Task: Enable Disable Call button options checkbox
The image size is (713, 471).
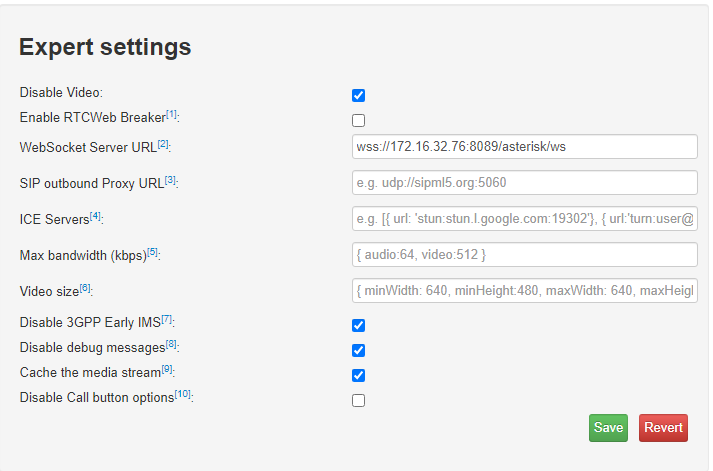Action: 358,401
